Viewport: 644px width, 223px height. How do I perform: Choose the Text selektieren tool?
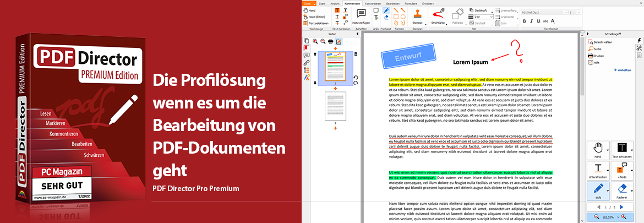pyautogui.click(x=315, y=24)
